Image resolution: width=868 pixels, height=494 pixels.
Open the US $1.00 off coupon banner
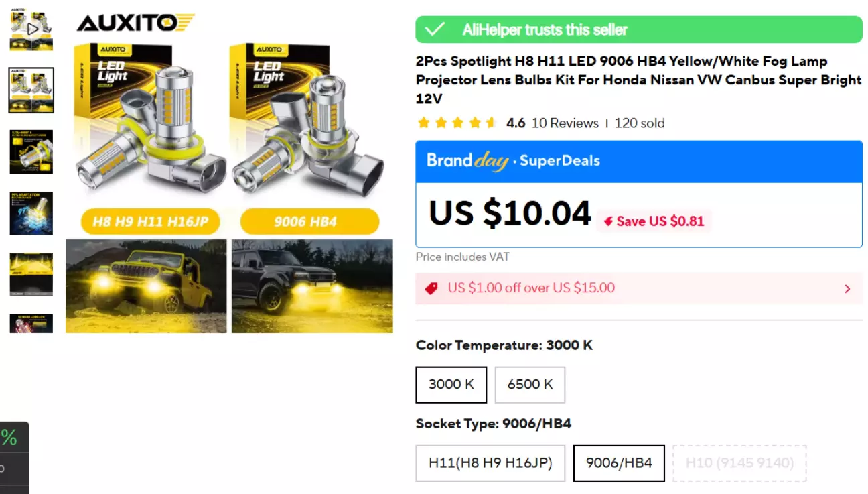[639, 288]
